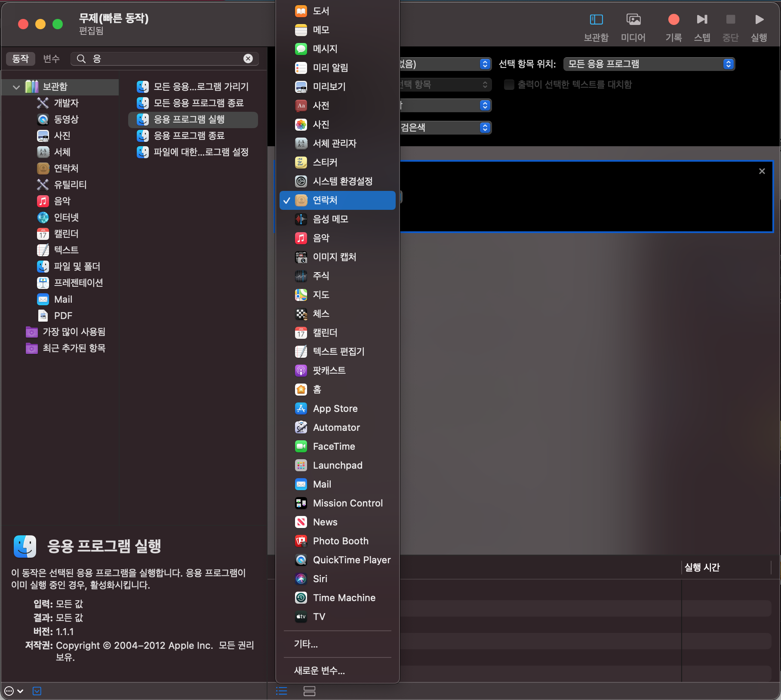Toggle the 보관함 library panel icon

point(596,19)
